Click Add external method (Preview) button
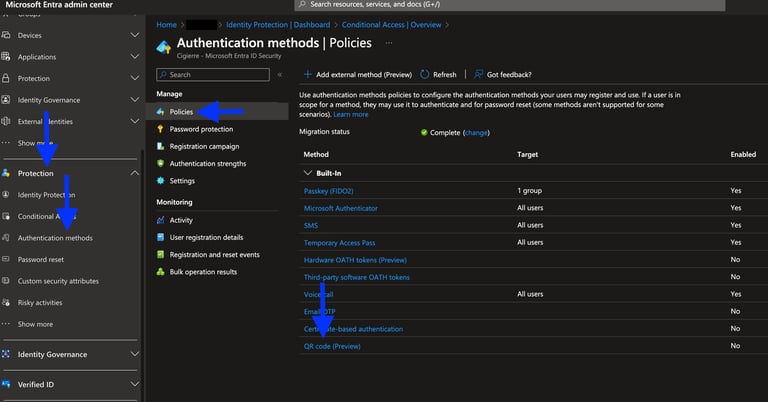The height and width of the screenshot is (402, 768). pyautogui.click(x=358, y=74)
